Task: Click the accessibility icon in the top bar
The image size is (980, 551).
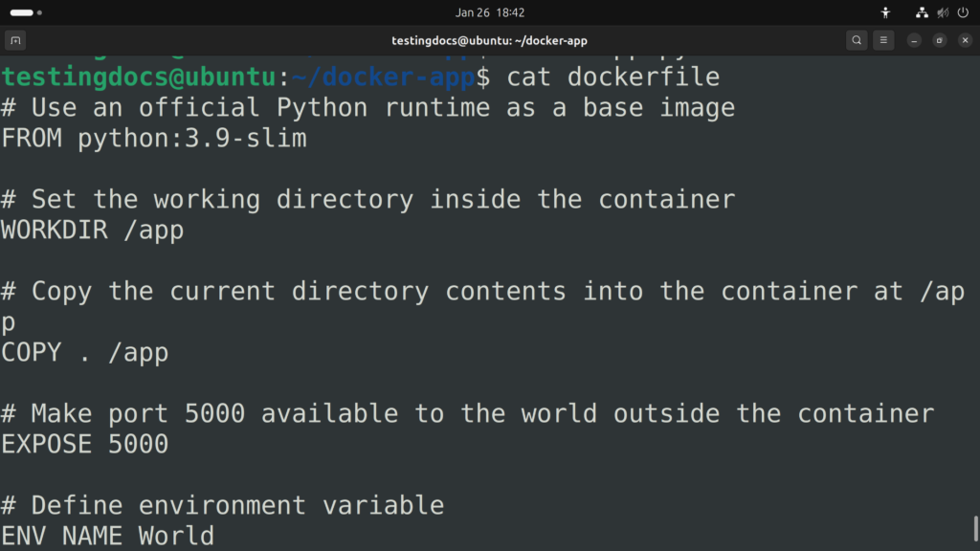Action: click(885, 12)
